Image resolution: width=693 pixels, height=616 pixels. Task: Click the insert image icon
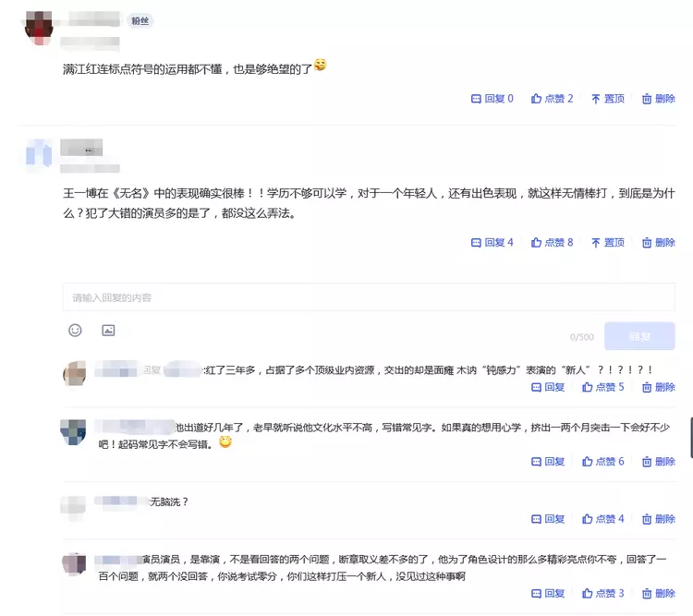(108, 330)
